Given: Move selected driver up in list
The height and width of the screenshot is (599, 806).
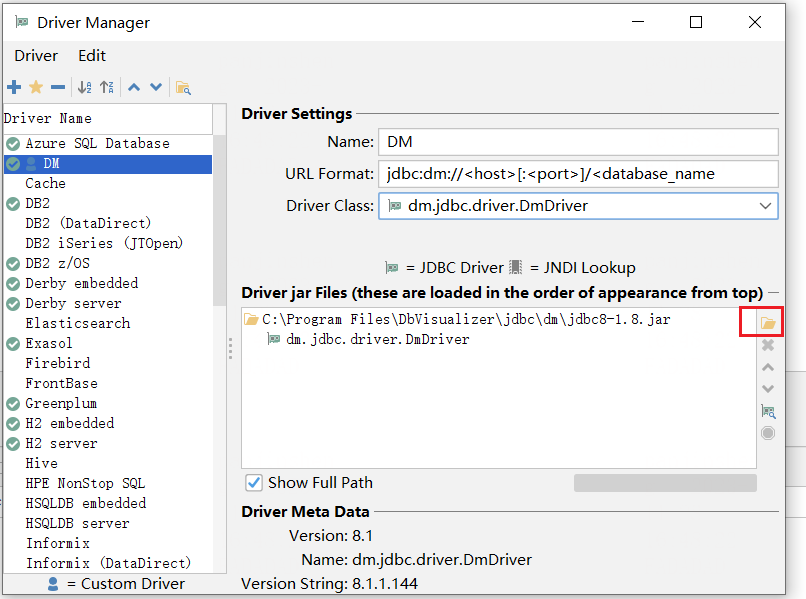Looking at the screenshot, I should (134, 87).
